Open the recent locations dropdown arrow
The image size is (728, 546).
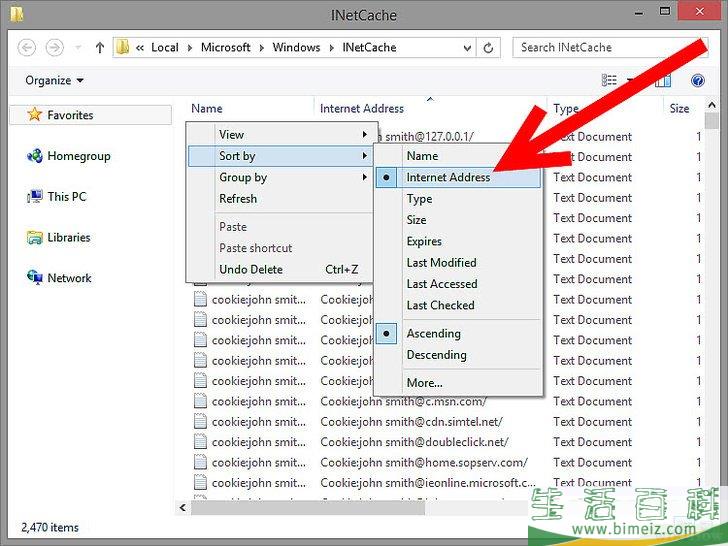pyautogui.click(x=78, y=47)
